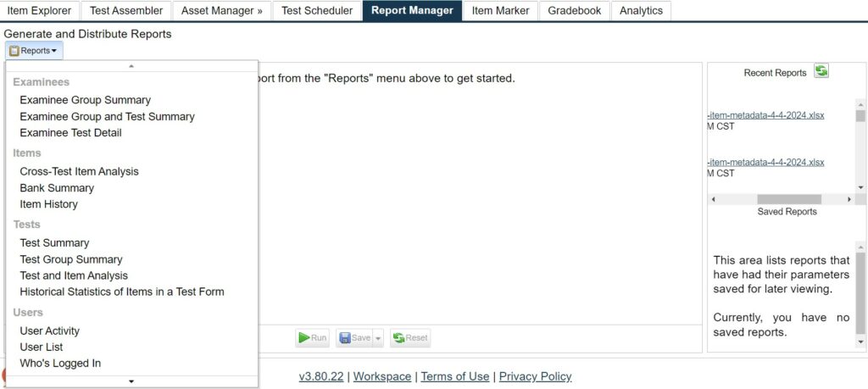Viewport: 868px width, 389px height.
Task: Open the Bank Summary report
Action: tap(57, 188)
